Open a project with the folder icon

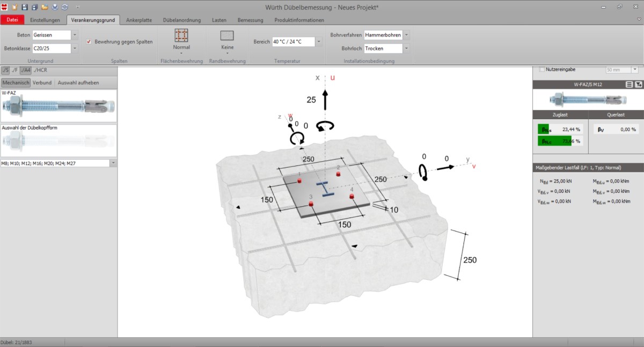pyautogui.click(x=45, y=7)
